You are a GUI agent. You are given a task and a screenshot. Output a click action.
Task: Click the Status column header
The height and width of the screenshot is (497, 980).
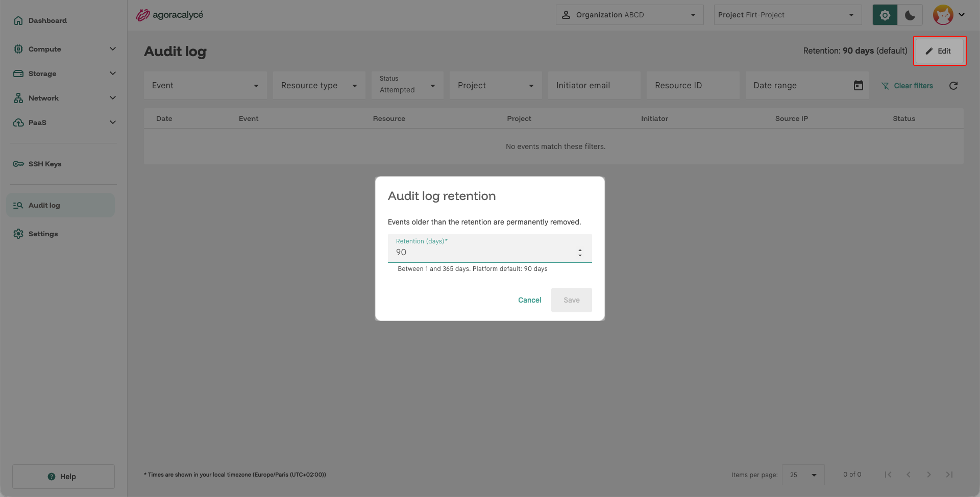(x=904, y=118)
